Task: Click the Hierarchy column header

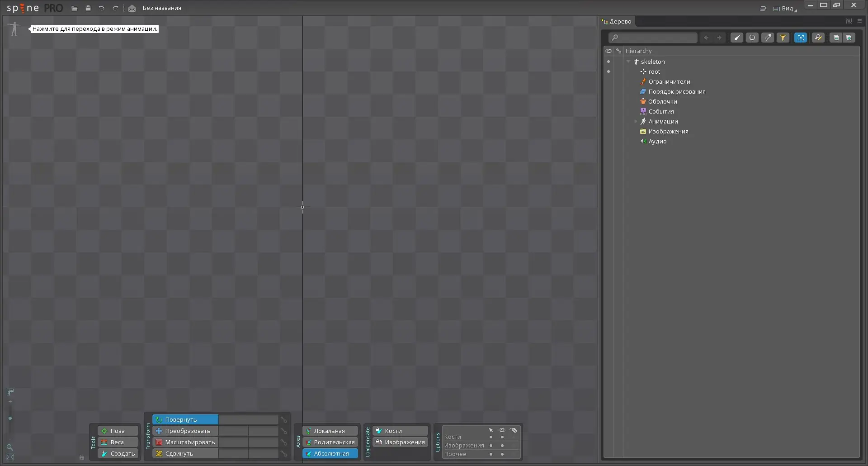Action: [638, 51]
